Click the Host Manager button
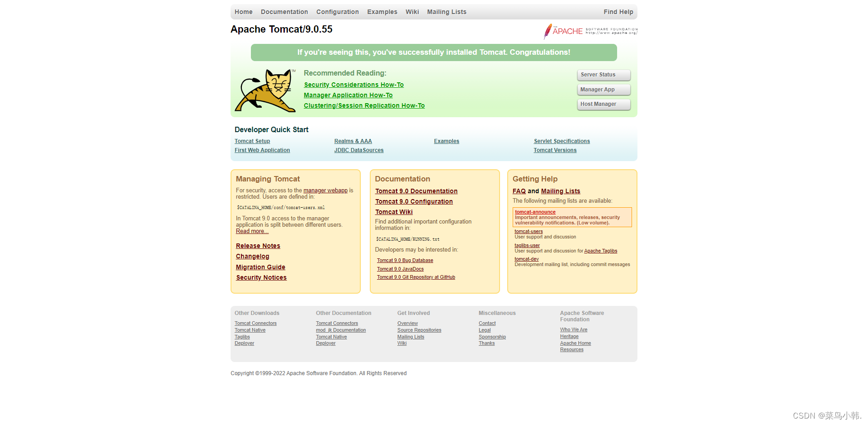868x424 pixels. point(604,104)
